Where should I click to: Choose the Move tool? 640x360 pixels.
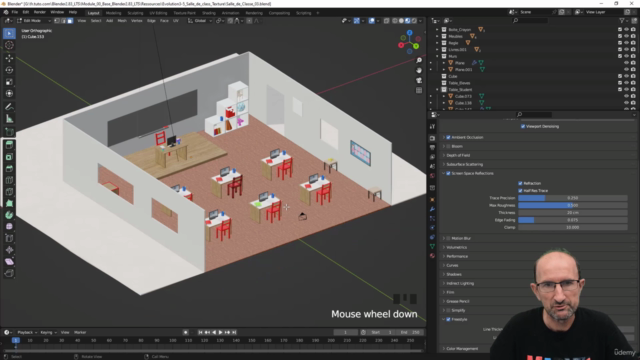click(x=9, y=58)
